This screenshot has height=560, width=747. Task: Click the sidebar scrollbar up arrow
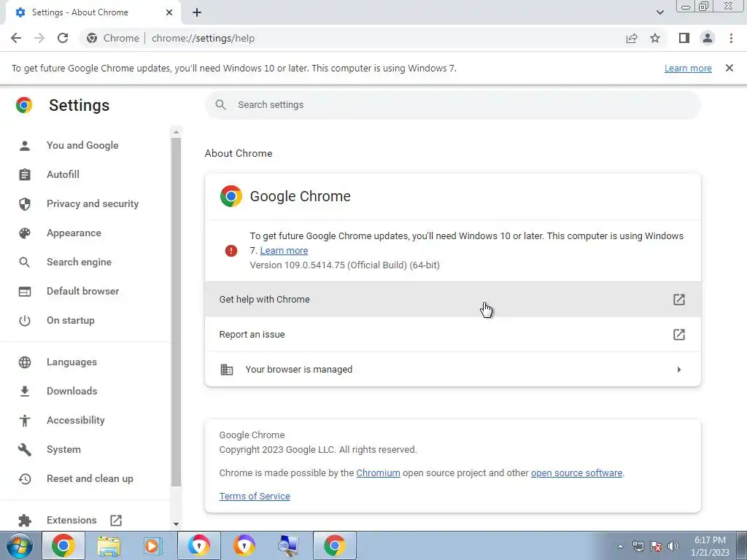tap(176, 132)
